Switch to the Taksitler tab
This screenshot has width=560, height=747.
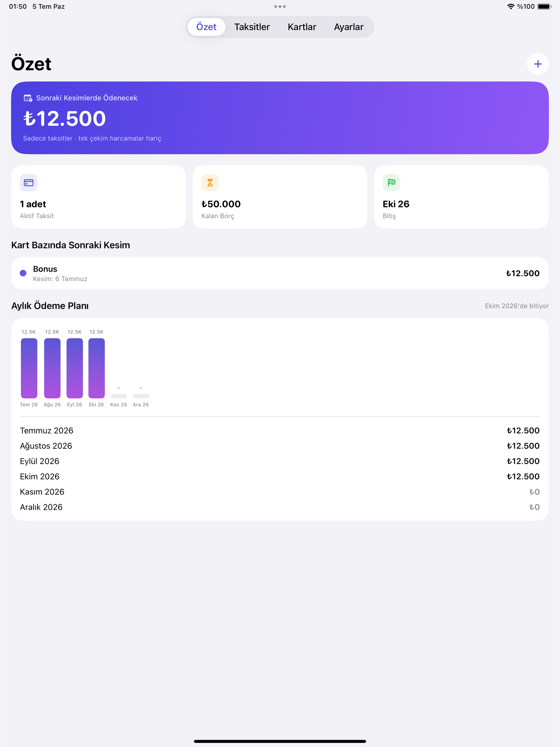point(252,27)
